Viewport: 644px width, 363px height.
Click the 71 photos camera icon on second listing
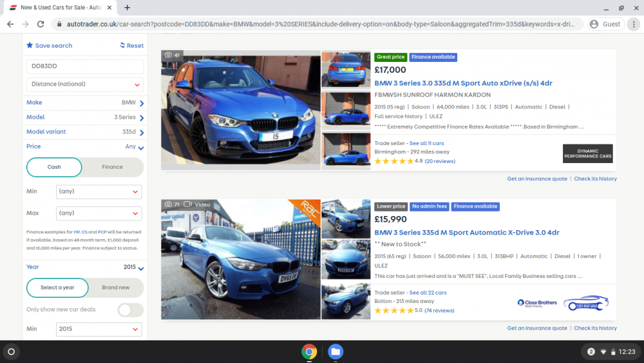[168, 204]
